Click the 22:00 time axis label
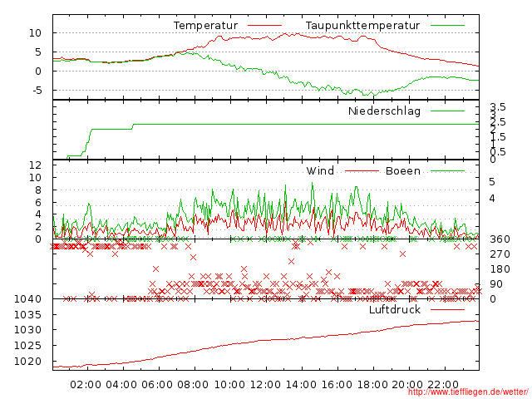Image resolution: width=532 pixels, height=399 pixels. point(443,385)
